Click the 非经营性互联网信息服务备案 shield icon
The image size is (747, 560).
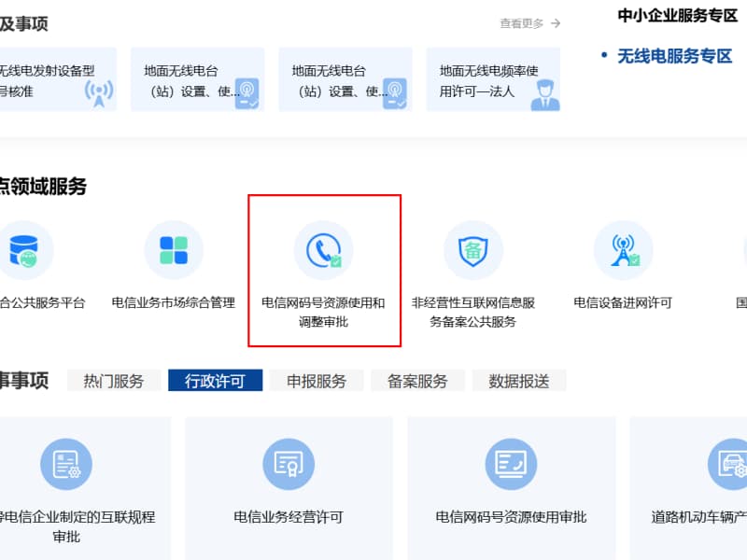472,250
